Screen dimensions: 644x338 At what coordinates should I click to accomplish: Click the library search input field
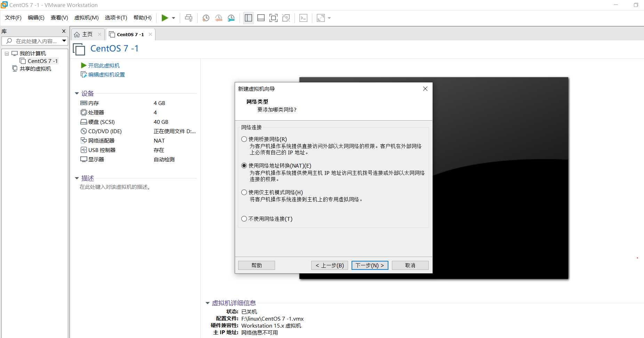(x=34, y=41)
